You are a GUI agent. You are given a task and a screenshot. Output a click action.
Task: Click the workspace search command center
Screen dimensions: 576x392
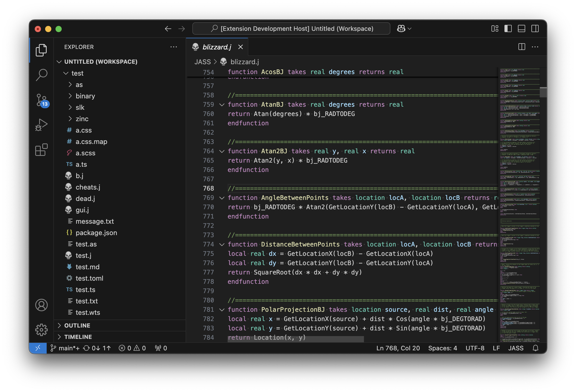(291, 28)
